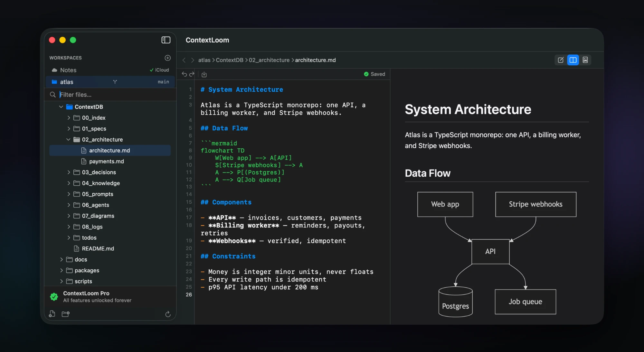This screenshot has width=644, height=352.
Task: Select the atlas workspace
Action: point(110,82)
